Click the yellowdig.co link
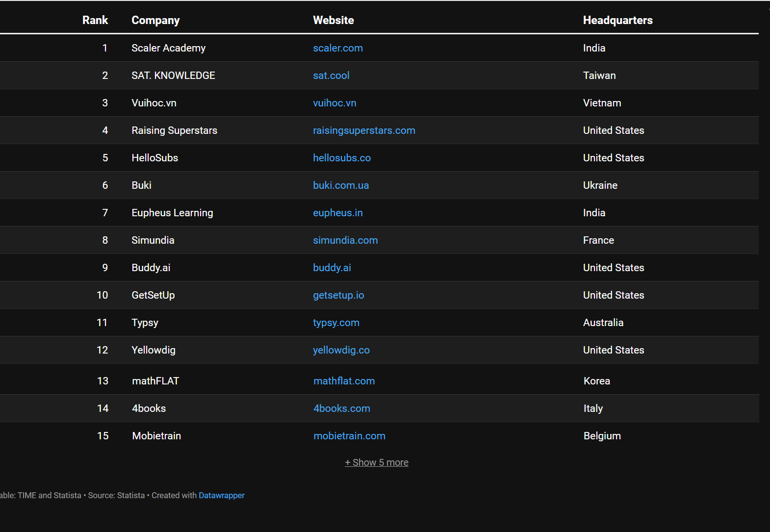Image resolution: width=770 pixels, height=532 pixels. (x=341, y=350)
